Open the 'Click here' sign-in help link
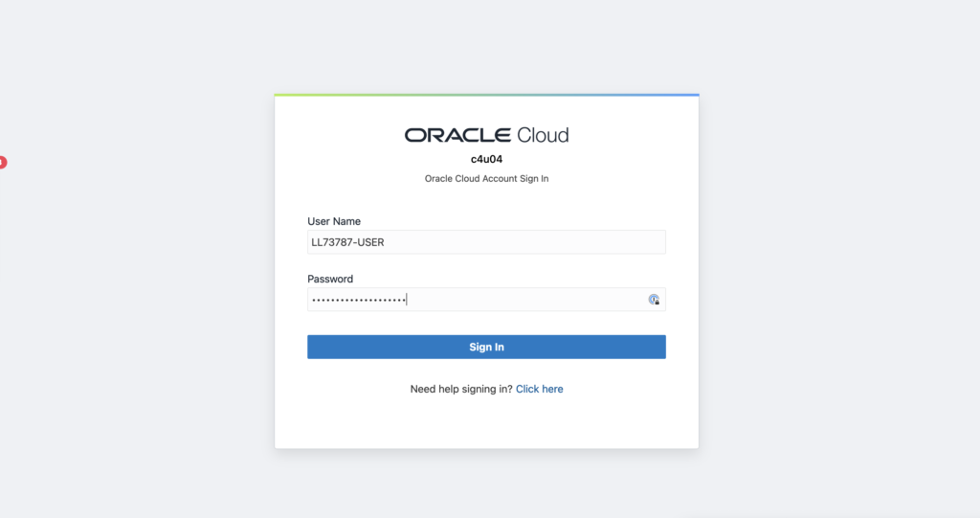This screenshot has height=518, width=980. (539, 390)
